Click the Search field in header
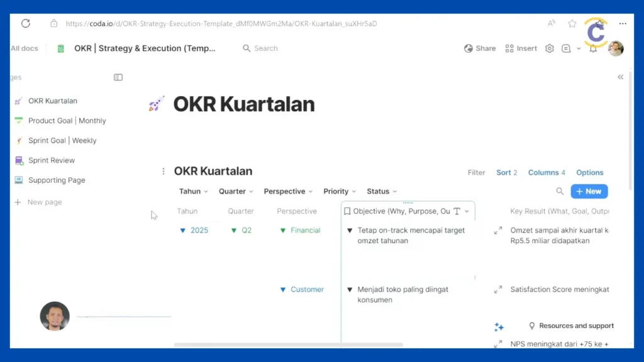This screenshot has width=644, height=362. tap(265, 48)
